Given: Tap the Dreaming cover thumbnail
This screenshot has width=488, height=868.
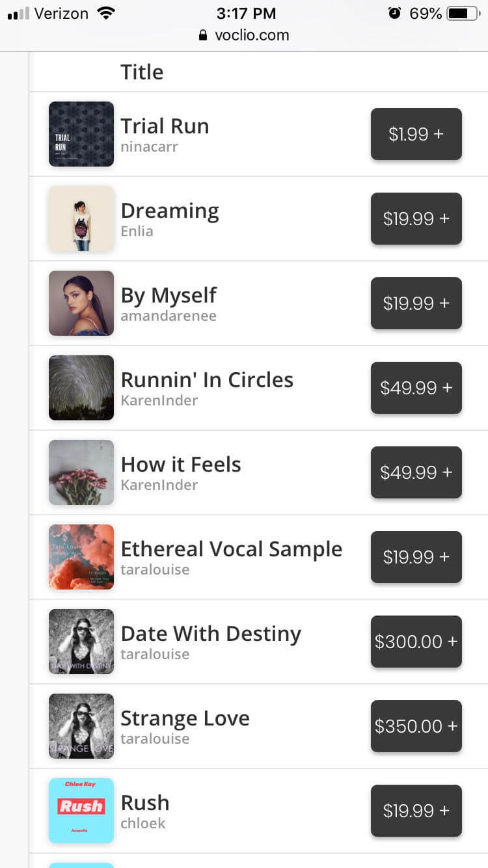Looking at the screenshot, I should [x=81, y=219].
